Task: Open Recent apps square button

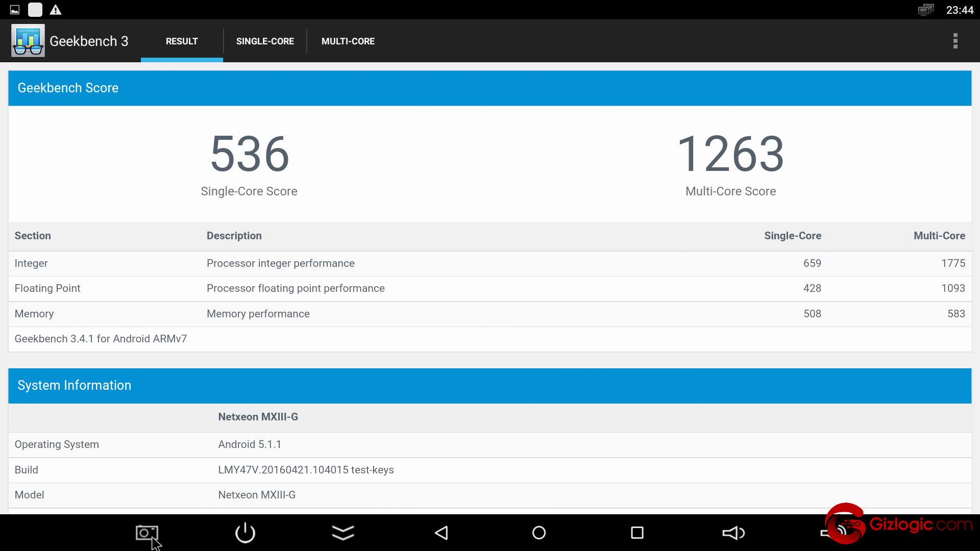Action: pyautogui.click(x=637, y=533)
